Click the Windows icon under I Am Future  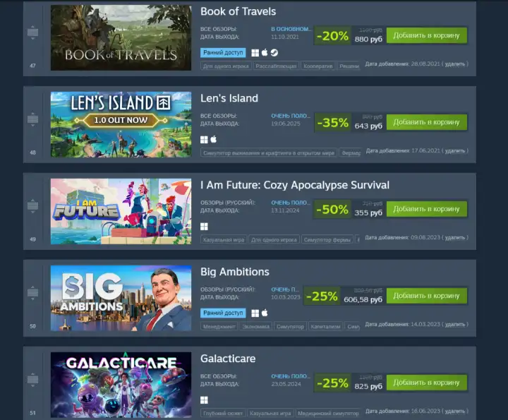point(204,226)
